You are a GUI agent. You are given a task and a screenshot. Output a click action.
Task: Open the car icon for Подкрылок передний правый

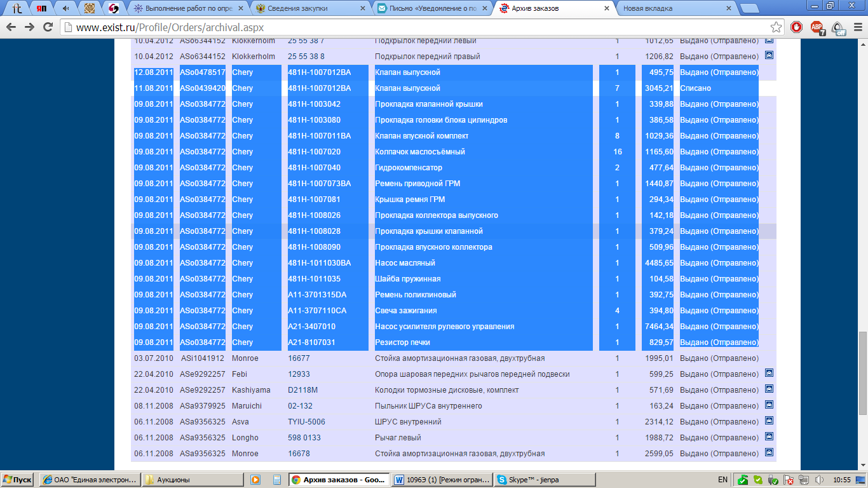click(768, 55)
